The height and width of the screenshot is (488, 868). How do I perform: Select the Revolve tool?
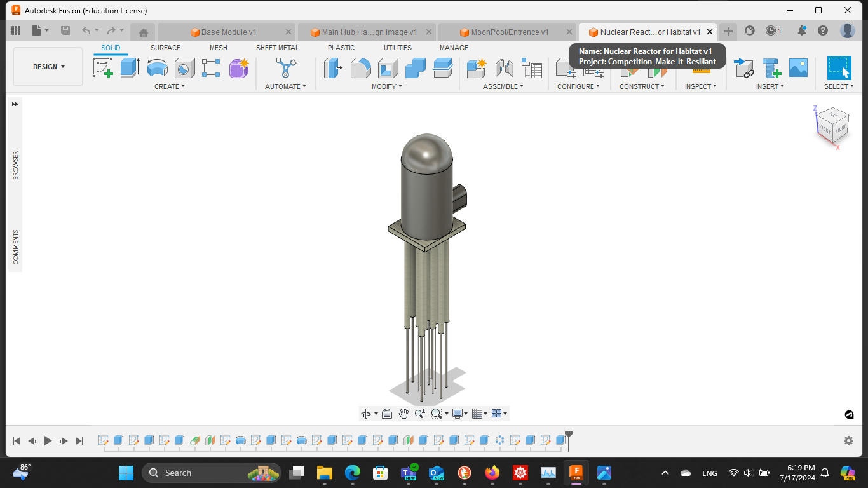point(157,67)
